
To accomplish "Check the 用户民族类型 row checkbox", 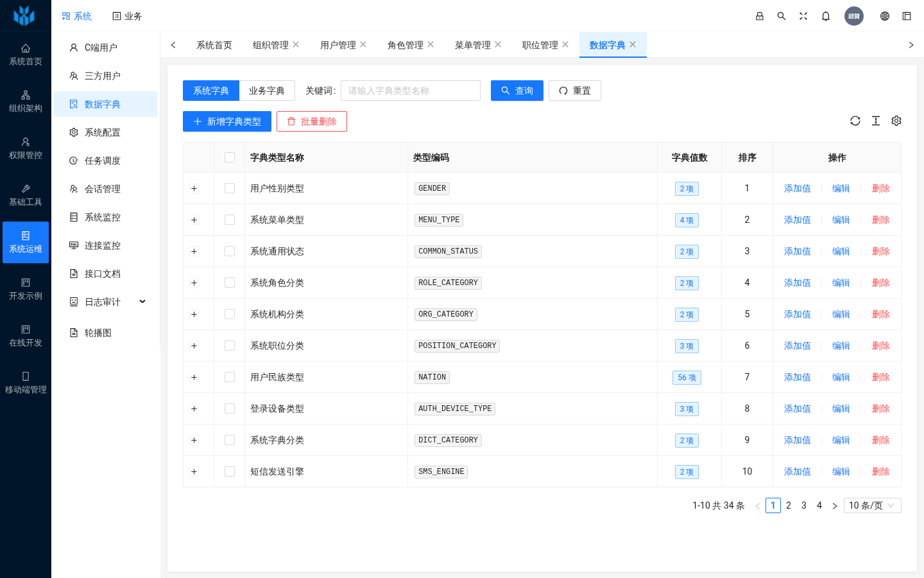I will [230, 377].
